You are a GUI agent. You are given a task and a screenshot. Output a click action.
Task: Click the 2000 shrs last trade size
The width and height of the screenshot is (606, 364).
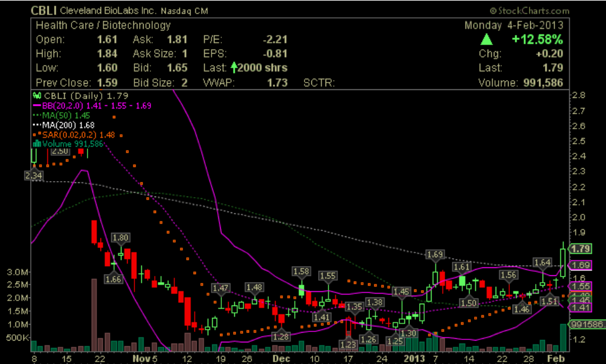(x=263, y=68)
